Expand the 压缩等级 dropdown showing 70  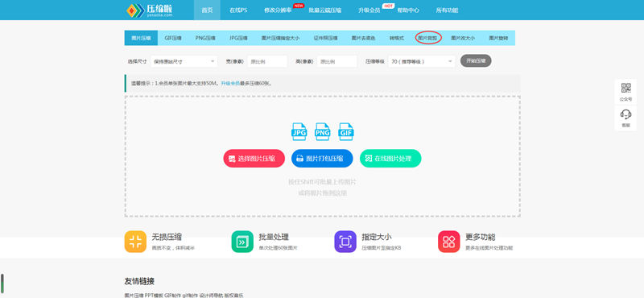point(421,61)
